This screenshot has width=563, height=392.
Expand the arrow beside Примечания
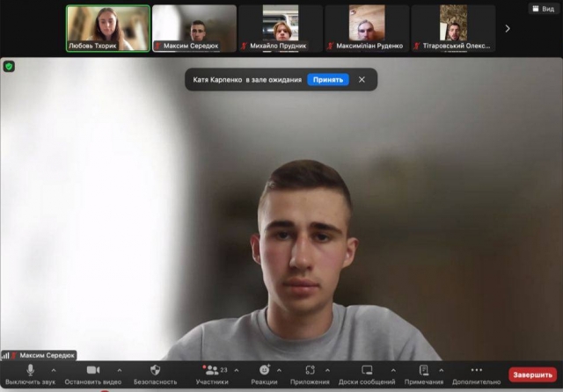[x=442, y=370]
